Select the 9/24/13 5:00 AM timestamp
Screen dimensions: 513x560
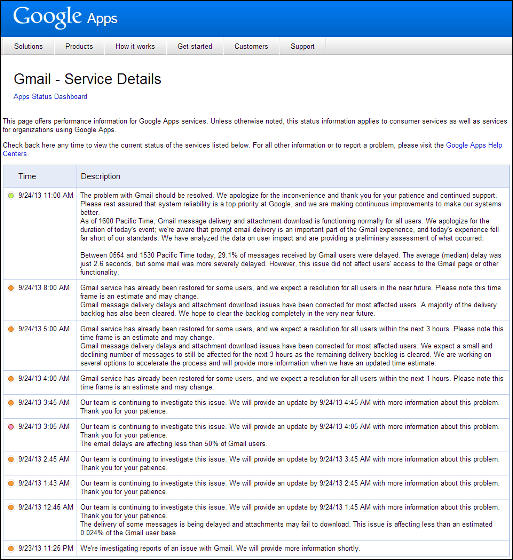click(x=44, y=329)
